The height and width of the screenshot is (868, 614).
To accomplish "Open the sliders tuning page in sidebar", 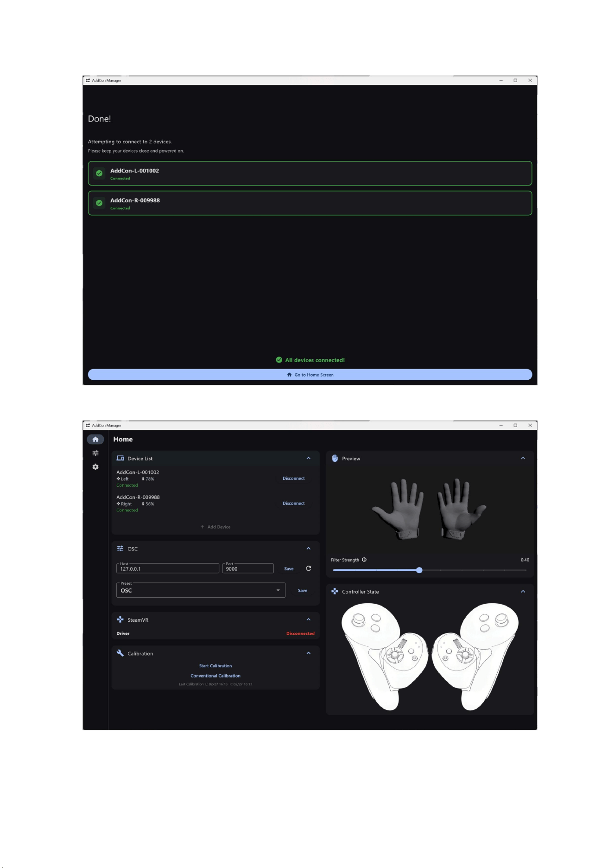I will pyautogui.click(x=95, y=453).
